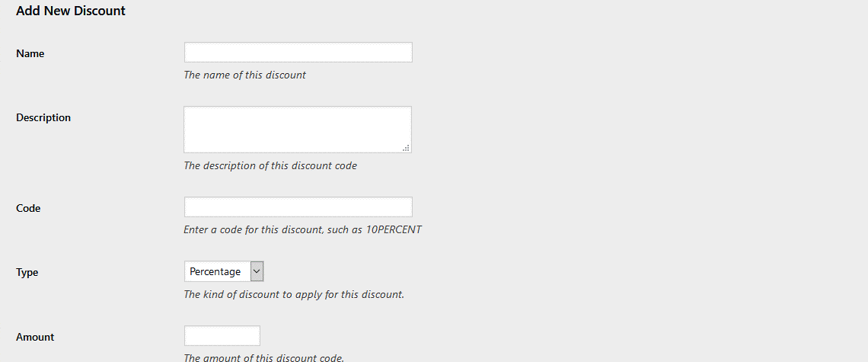Click 'The name of this discount' hint

click(244, 75)
